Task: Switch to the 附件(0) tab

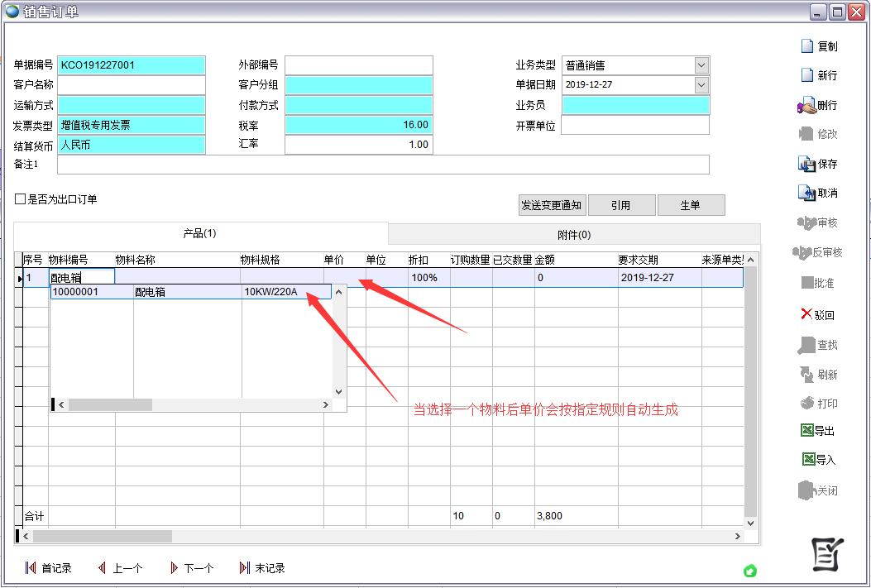Action: [x=573, y=235]
